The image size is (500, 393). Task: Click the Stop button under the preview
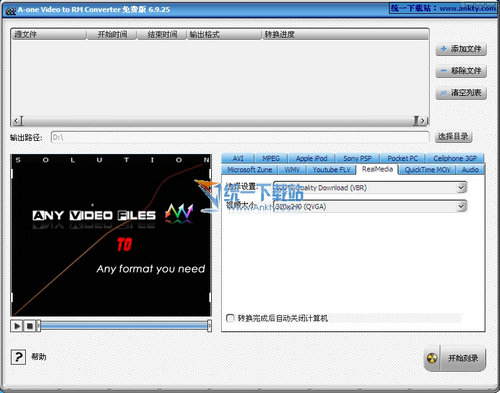[29, 326]
